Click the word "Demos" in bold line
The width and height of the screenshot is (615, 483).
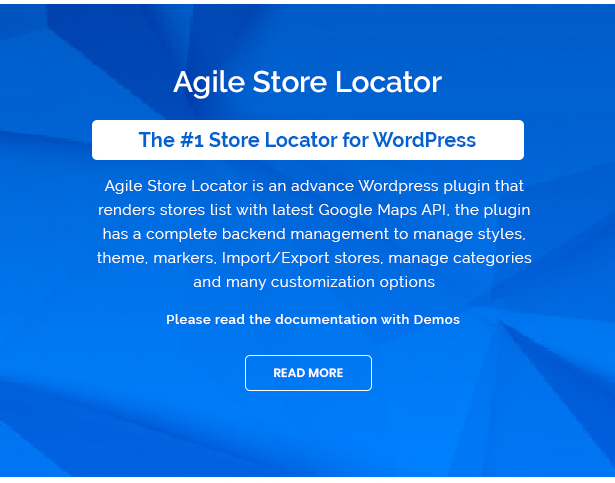pos(435,320)
